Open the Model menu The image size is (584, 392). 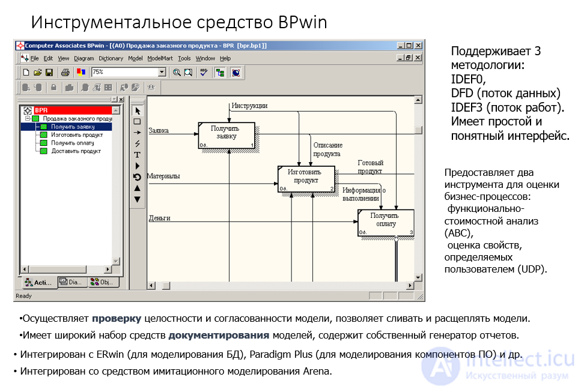click(x=135, y=58)
